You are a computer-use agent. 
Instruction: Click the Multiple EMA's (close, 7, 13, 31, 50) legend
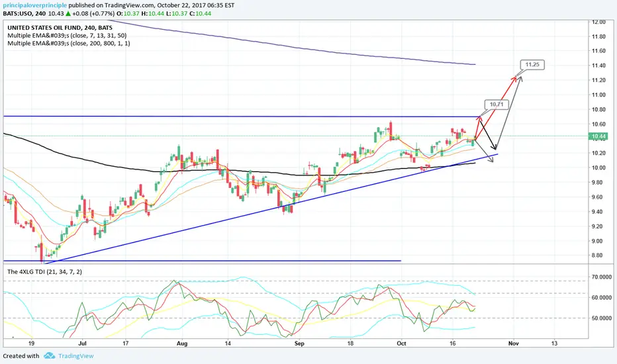pos(67,36)
